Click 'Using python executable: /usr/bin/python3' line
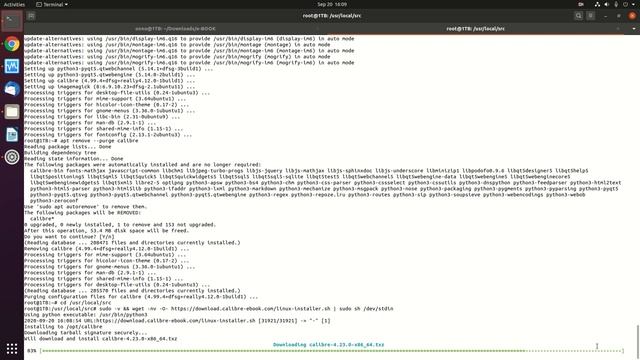 pos(86,315)
